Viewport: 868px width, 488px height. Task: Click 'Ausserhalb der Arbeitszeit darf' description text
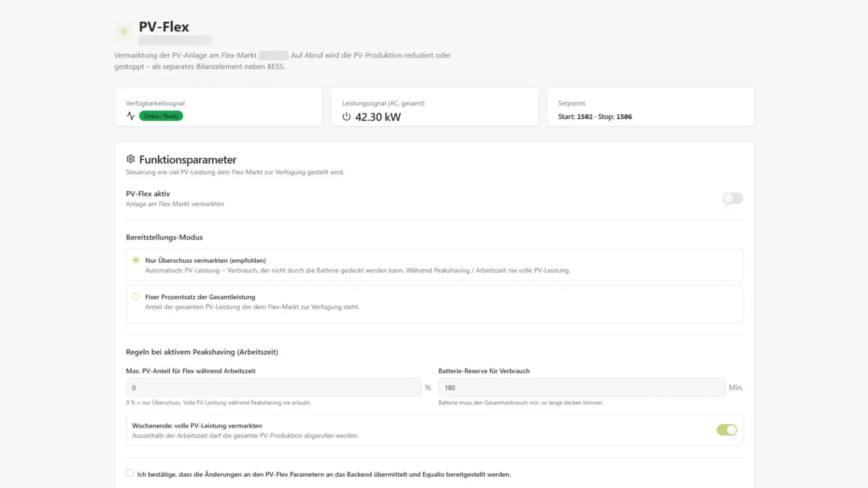(x=245, y=435)
